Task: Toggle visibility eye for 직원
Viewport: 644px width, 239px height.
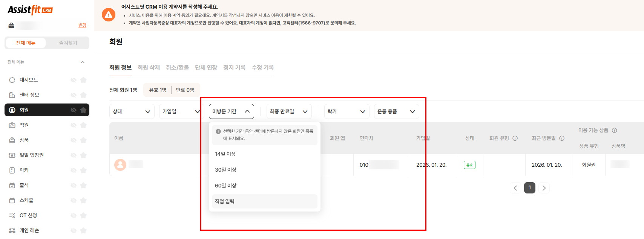Action: [74, 125]
